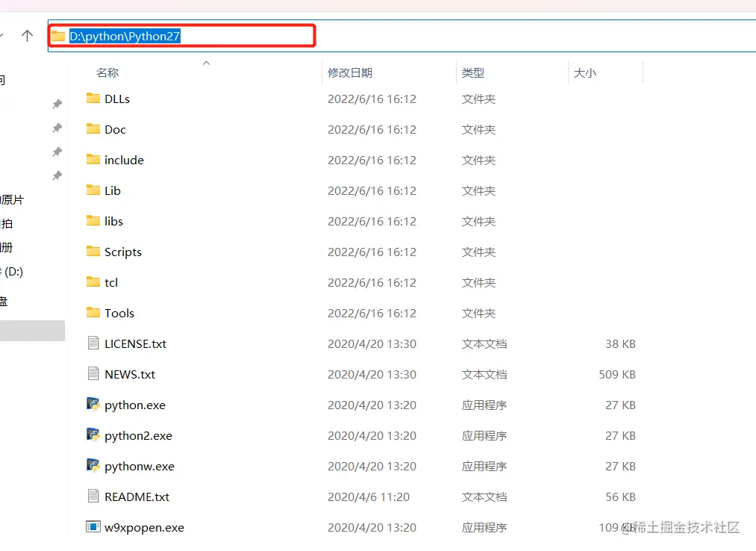Screen dimensions: 756x551
Task: Select the Tools folder icon
Action: coord(93,313)
